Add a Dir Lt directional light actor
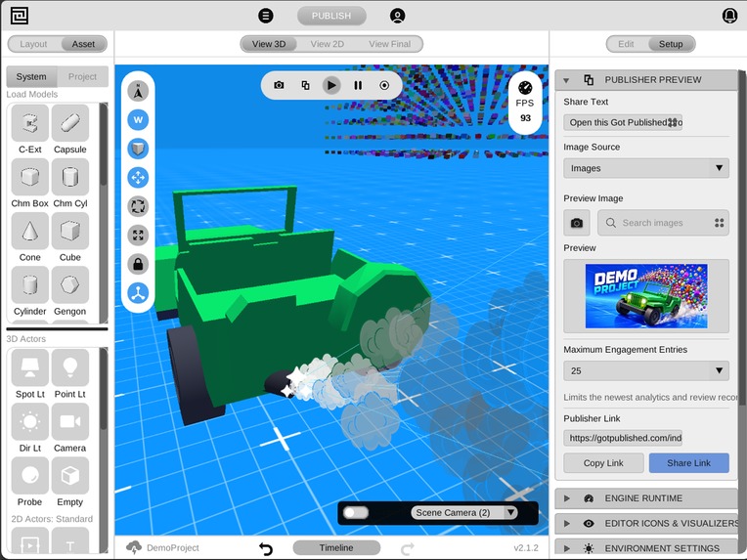The width and height of the screenshot is (747, 560). (30, 421)
